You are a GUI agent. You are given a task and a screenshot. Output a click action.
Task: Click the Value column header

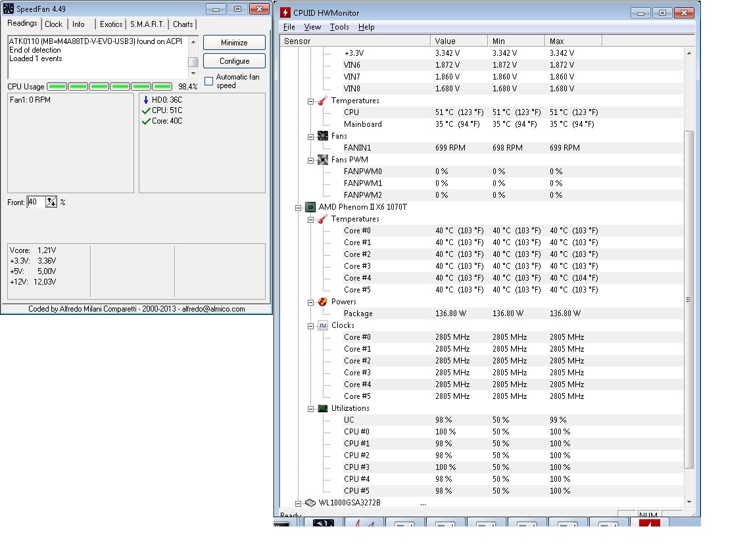coord(459,41)
